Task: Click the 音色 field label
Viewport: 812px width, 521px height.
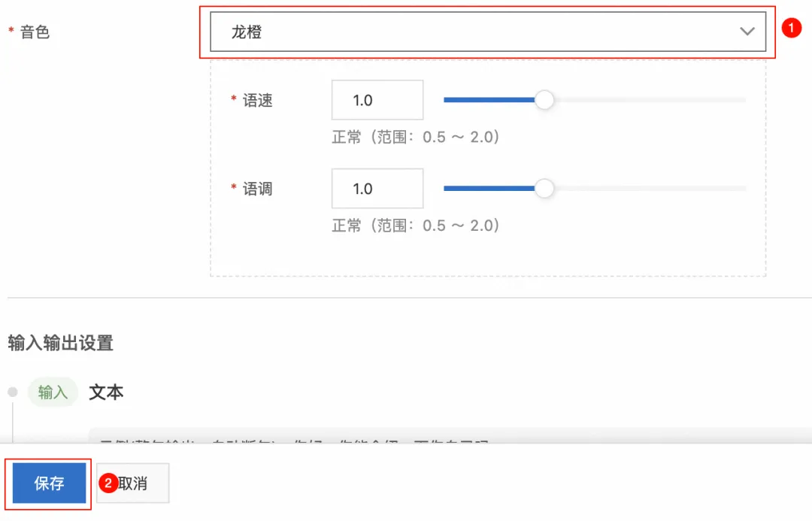Action: click(x=35, y=32)
